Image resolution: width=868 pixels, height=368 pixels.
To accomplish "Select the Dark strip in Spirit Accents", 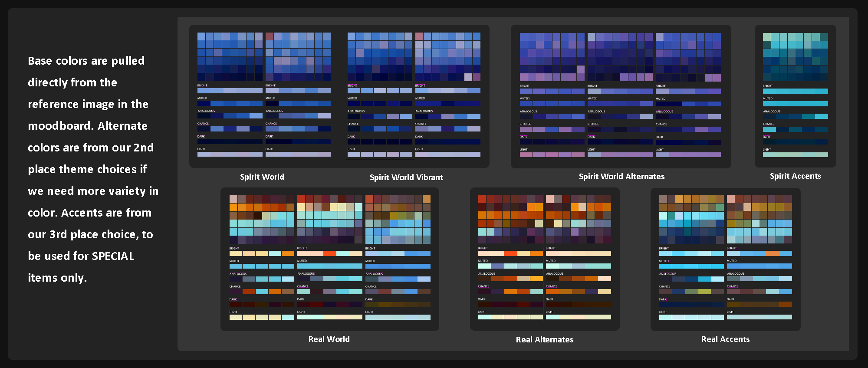I will [x=795, y=142].
